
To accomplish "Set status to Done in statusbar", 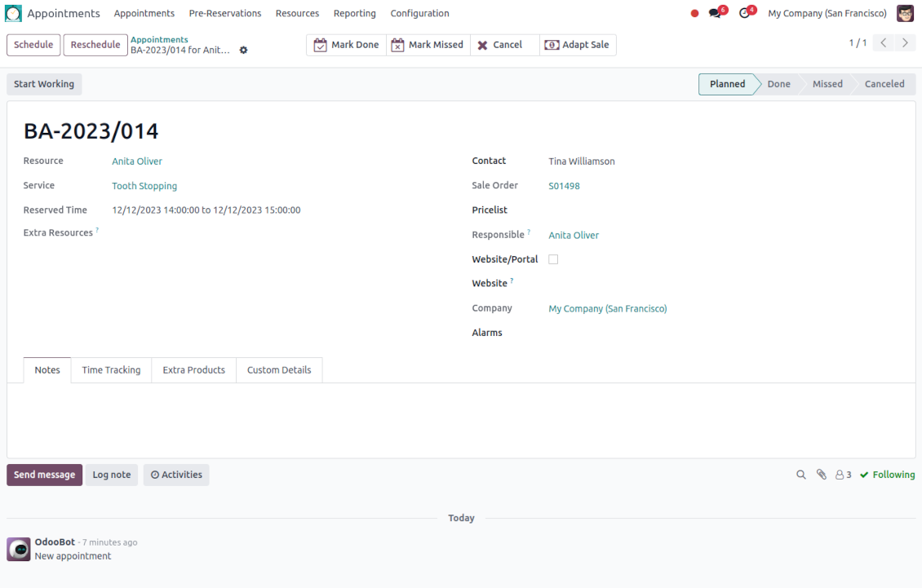I will [778, 84].
